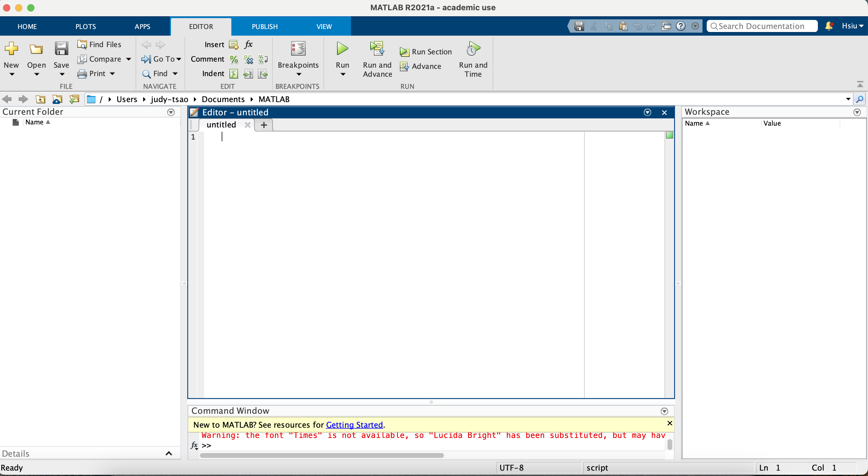Click the Uncomment icon
The image size is (868, 476).
(x=248, y=59)
